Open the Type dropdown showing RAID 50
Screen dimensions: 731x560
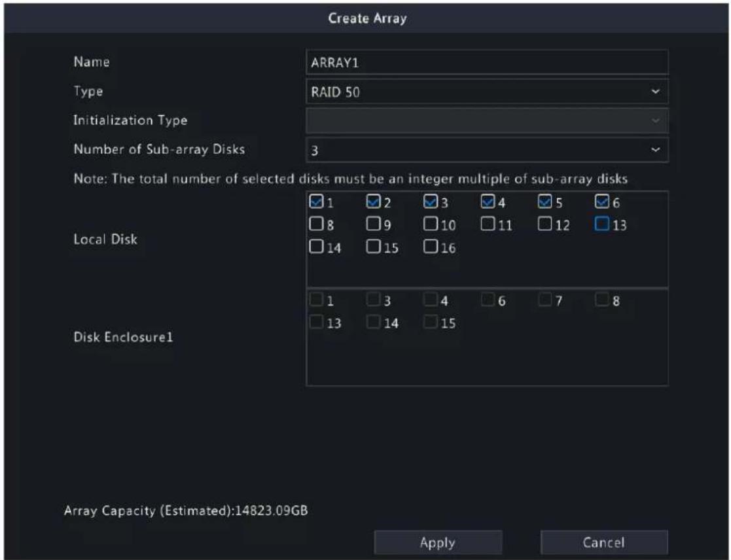(x=487, y=92)
